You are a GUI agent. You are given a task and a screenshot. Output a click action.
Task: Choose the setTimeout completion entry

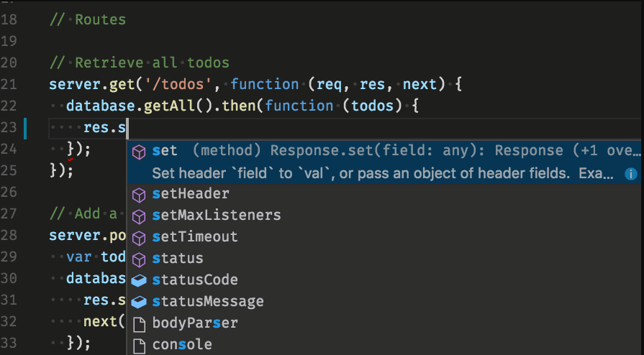point(385,237)
